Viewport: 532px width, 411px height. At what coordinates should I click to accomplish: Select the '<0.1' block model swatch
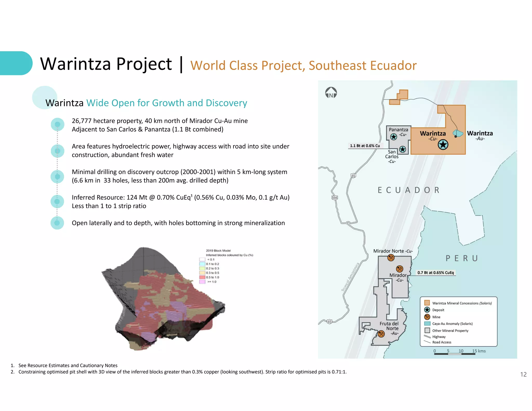pyautogui.click(x=202, y=260)
